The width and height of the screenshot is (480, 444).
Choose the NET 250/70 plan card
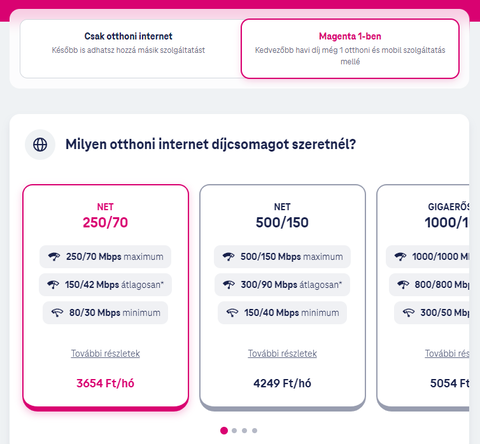pyautogui.click(x=106, y=297)
